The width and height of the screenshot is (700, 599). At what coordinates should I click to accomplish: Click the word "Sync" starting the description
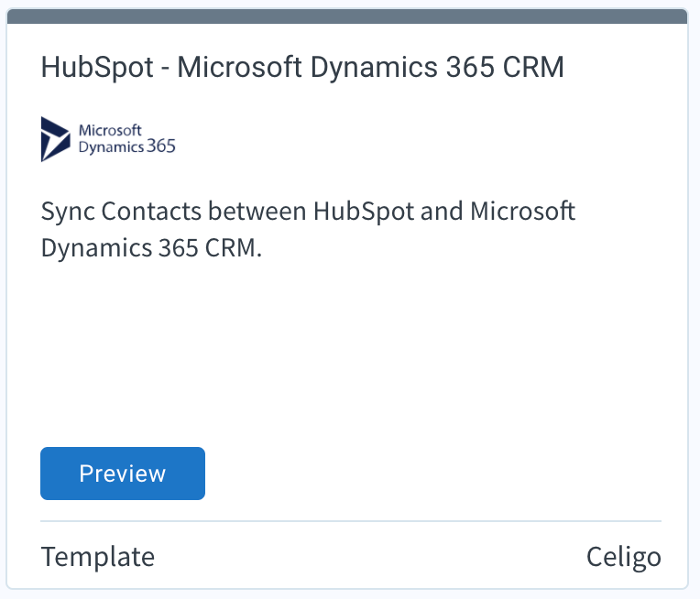point(68,212)
